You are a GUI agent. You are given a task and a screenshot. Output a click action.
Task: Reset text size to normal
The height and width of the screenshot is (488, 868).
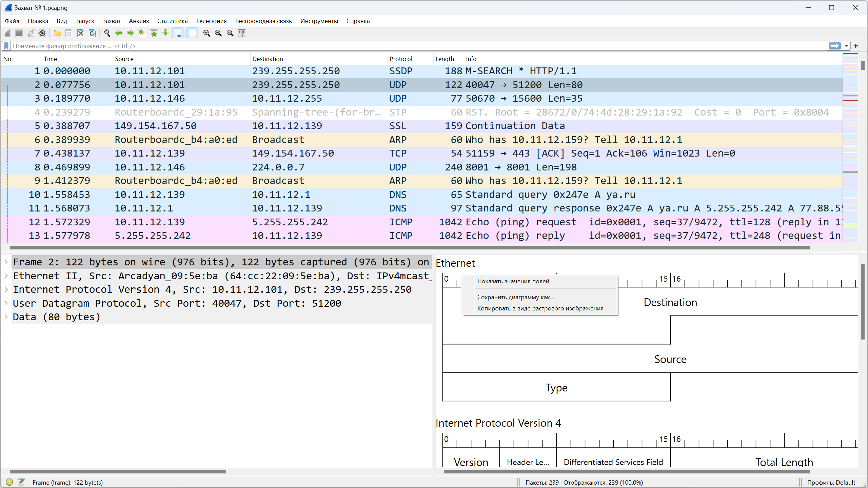click(230, 33)
